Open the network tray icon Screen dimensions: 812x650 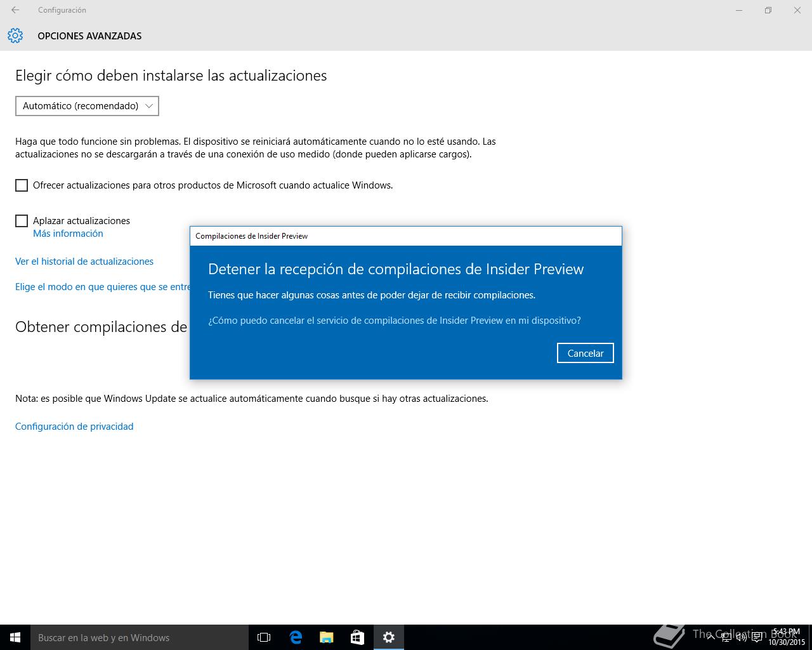[726, 637]
